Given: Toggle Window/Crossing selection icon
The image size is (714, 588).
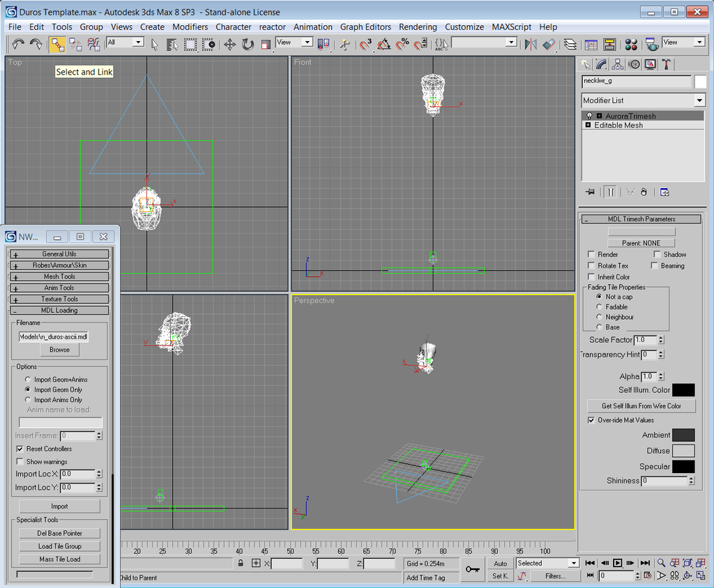Looking at the screenshot, I should point(208,44).
